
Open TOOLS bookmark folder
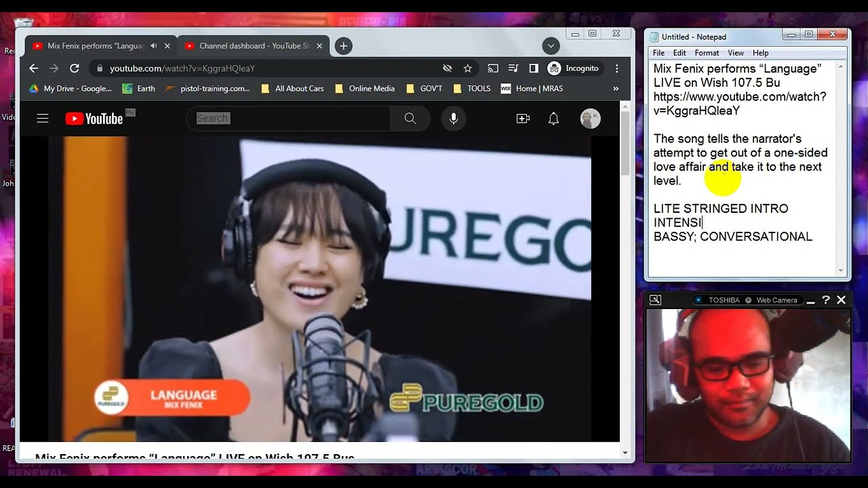(471, 88)
